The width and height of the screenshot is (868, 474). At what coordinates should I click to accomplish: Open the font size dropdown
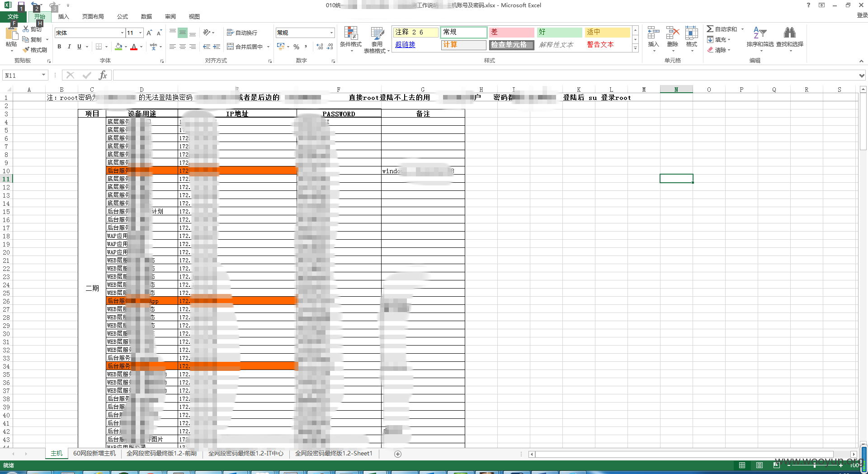(x=141, y=33)
